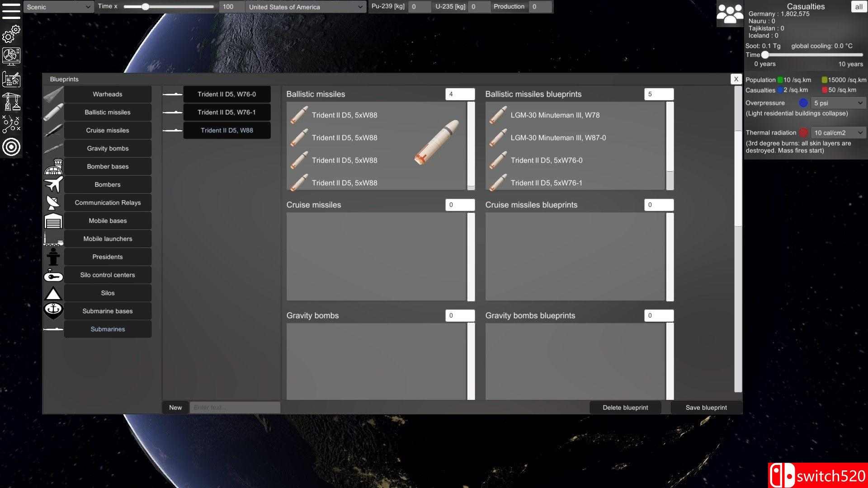Click the settings gears icon
Screen dimensions: 868x488
pos(11,34)
